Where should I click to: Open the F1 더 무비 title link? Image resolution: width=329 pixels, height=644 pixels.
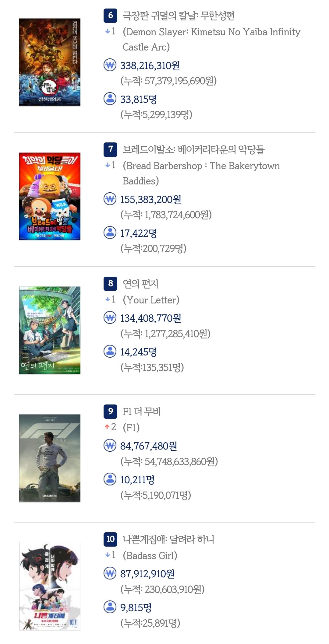click(x=142, y=411)
